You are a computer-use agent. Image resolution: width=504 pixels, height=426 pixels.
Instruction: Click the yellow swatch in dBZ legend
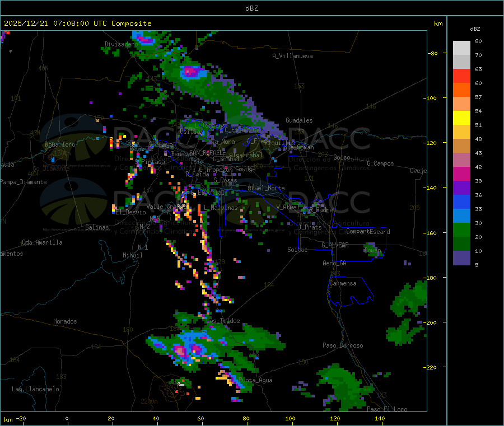pyautogui.click(x=461, y=118)
